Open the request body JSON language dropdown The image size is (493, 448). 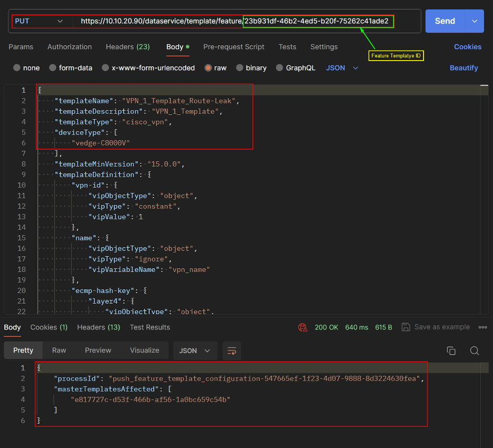click(342, 68)
